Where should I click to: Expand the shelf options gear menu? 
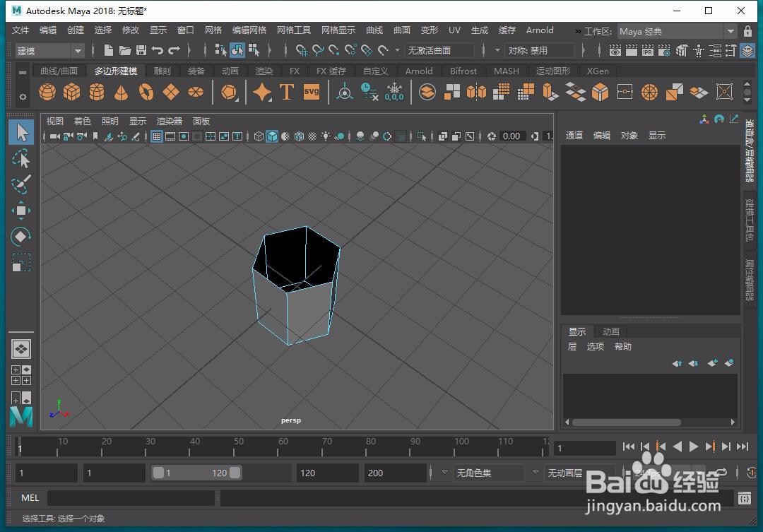pos(23,97)
